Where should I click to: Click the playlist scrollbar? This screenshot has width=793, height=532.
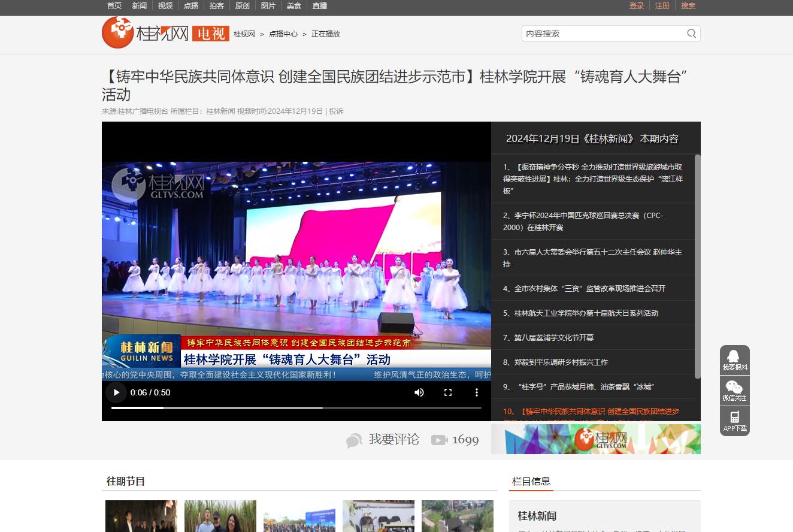[697, 267]
